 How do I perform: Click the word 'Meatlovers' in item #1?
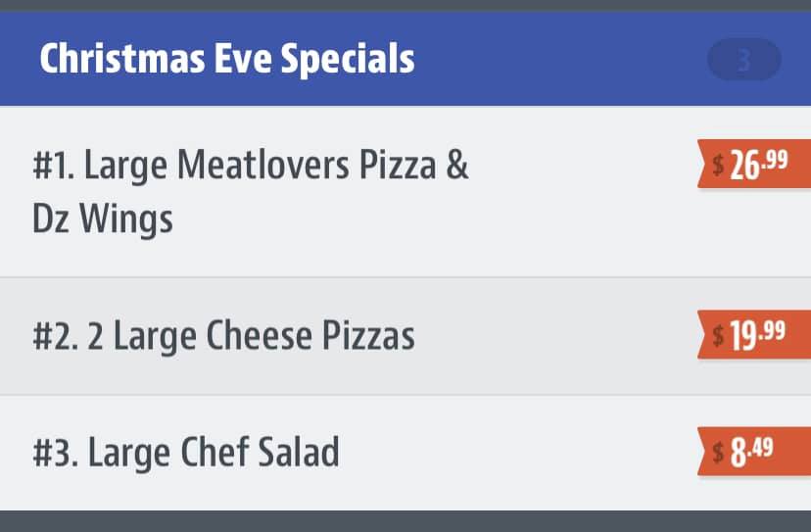(263, 165)
